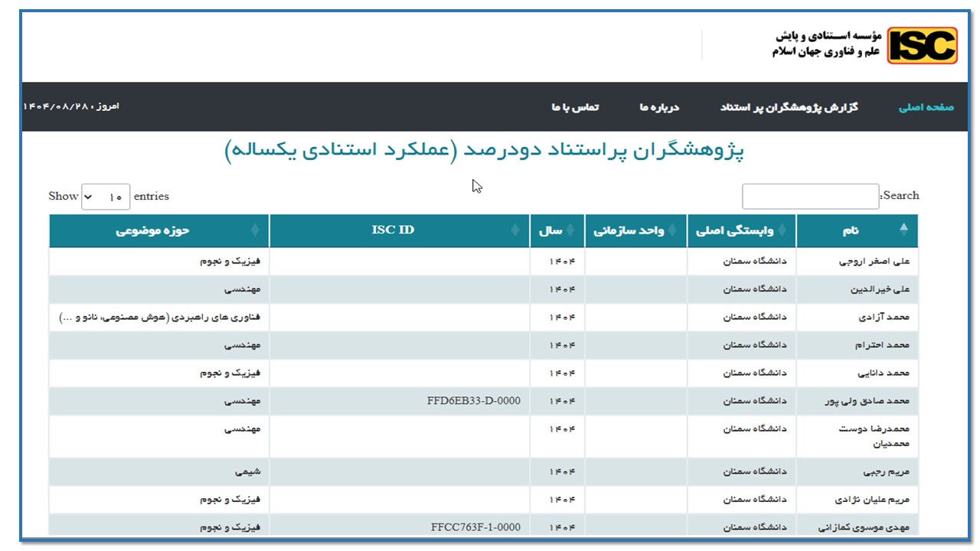The height and width of the screenshot is (551, 980).
Task: Click ISC ID FFD6EB33-D-0000 cell
Action: tap(473, 401)
